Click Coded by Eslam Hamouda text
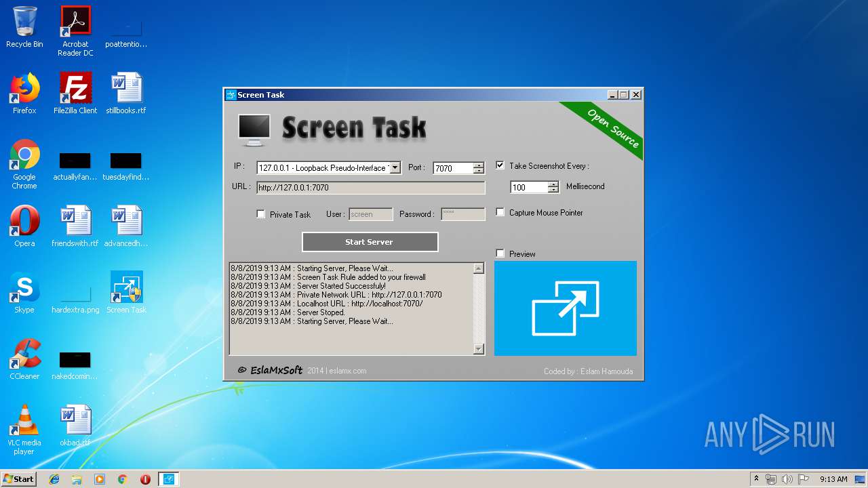This screenshot has width=868, height=488. (588, 371)
